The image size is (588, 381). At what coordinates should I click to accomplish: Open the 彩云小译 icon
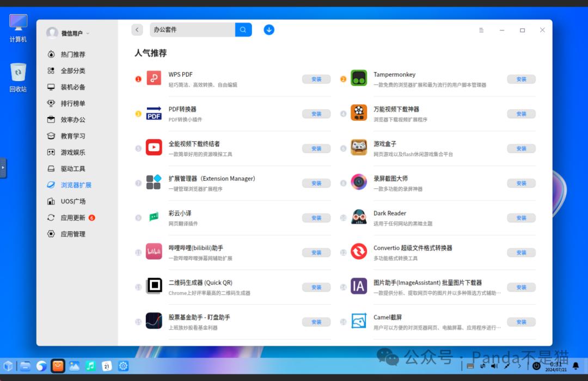coord(154,217)
